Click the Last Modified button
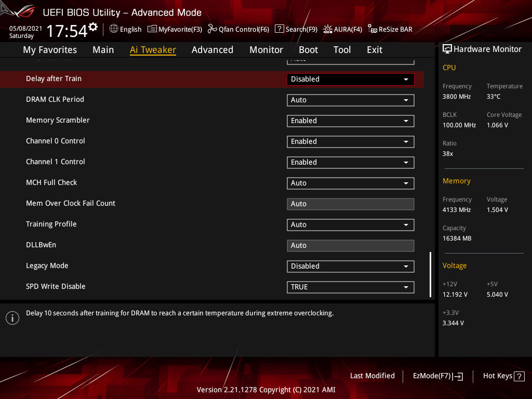The image size is (532, 399). pos(373,376)
